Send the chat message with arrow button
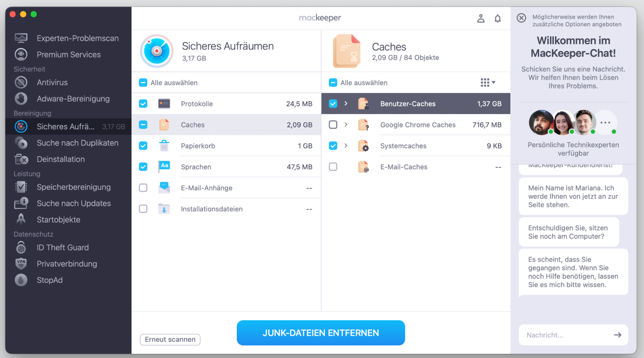 [x=617, y=335]
